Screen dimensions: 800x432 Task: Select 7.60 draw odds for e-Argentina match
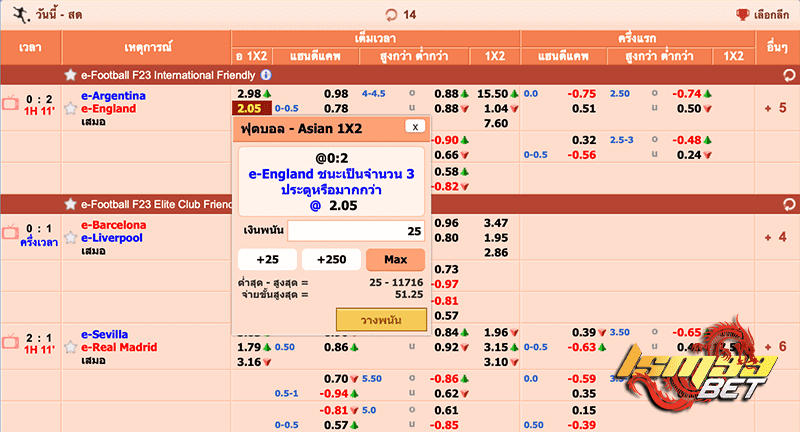point(496,123)
